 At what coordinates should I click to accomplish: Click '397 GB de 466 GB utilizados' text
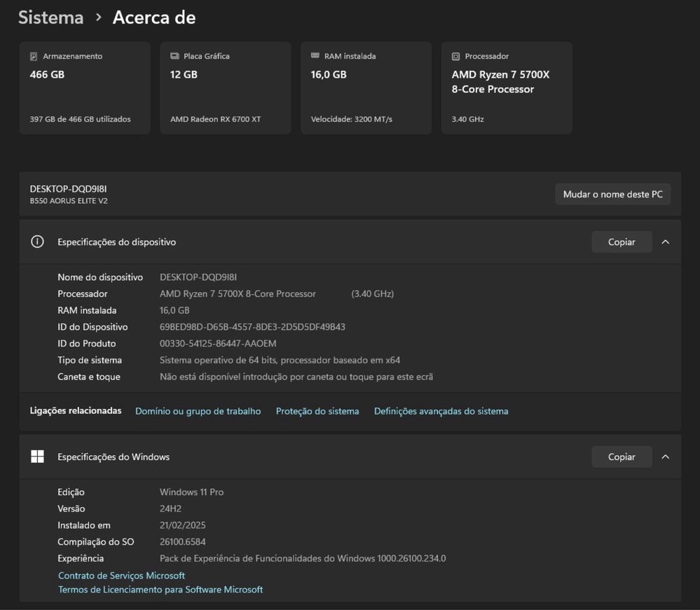click(81, 119)
